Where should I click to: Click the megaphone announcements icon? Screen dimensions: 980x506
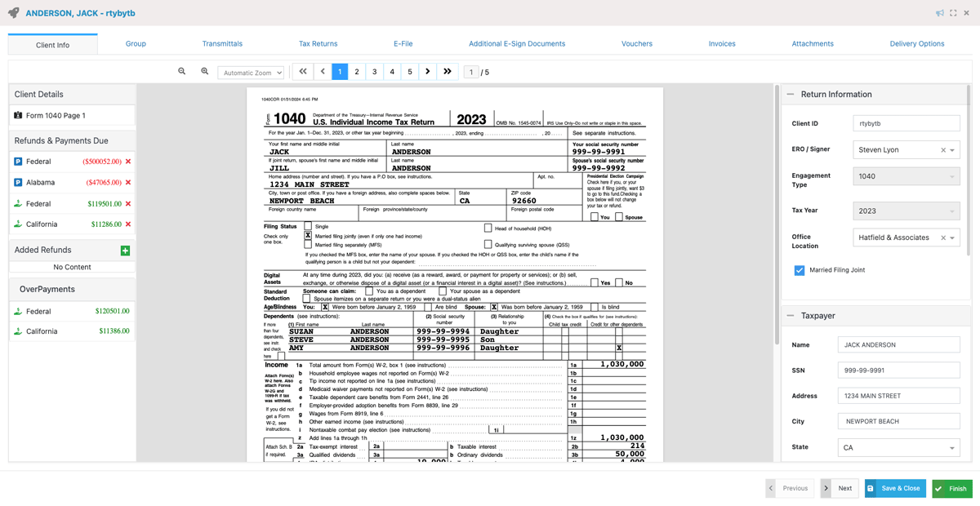[x=939, y=13]
